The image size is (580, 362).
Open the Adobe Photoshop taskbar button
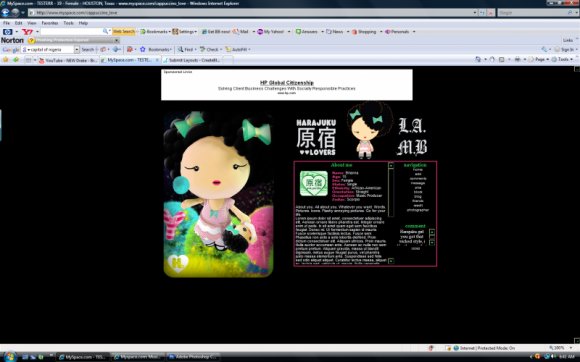tap(192, 357)
